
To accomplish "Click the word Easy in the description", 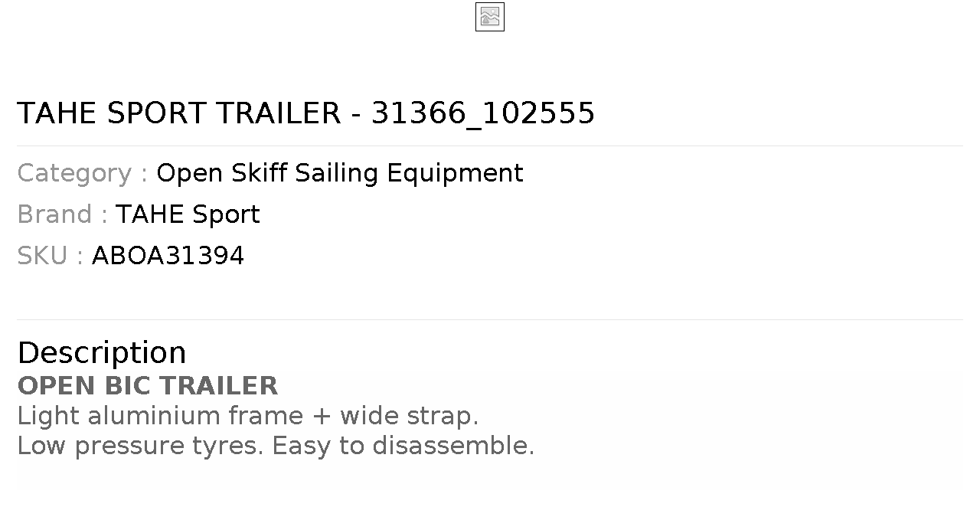I will [x=302, y=446].
